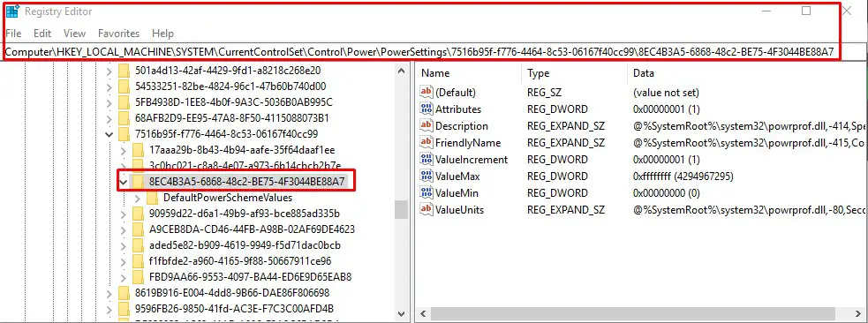Expand the 501a4d13-42af-4429-9fd1-a8218c268e20 key
The height and width of the screenshot is (323, 868).
click(x=109, y=71)
